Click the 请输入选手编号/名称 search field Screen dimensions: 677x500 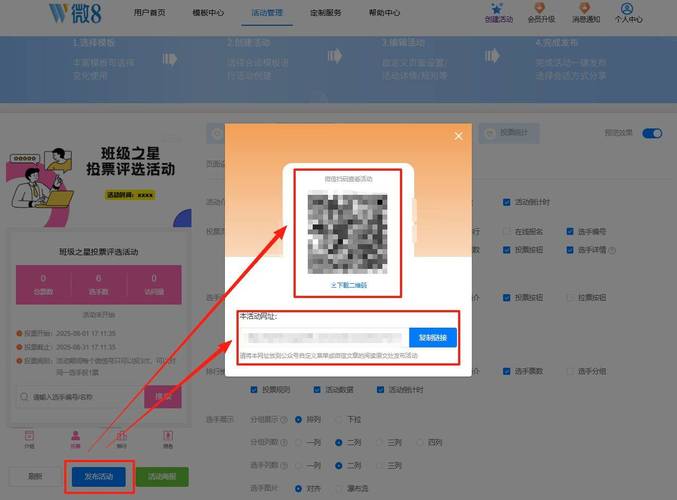pos(80,396)
